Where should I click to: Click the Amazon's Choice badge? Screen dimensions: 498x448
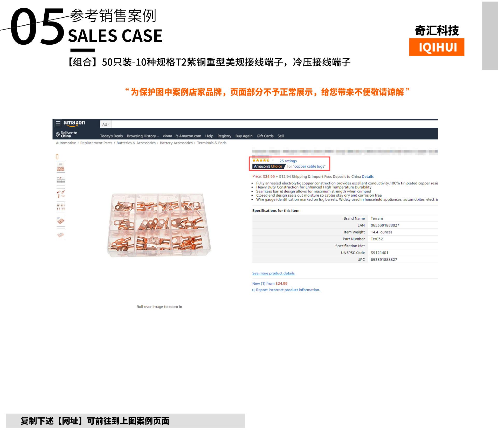(268, 166)
